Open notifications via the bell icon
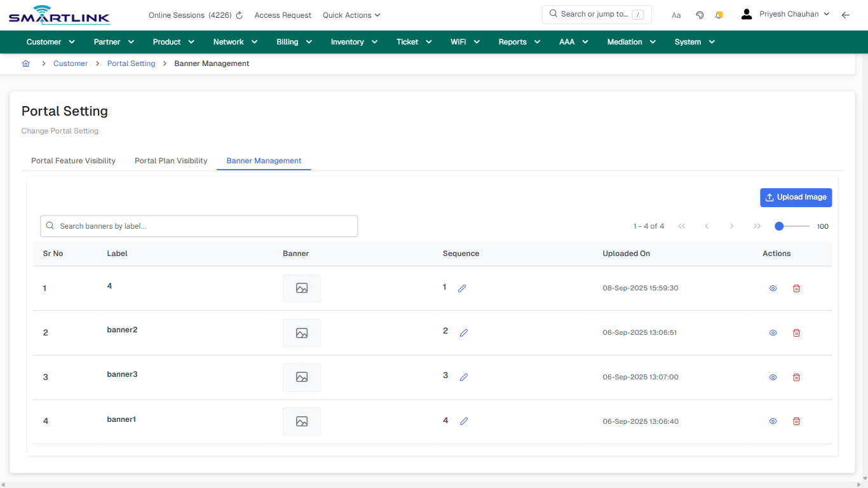This screenshot has width=868, height=488. tap(719, 14)
